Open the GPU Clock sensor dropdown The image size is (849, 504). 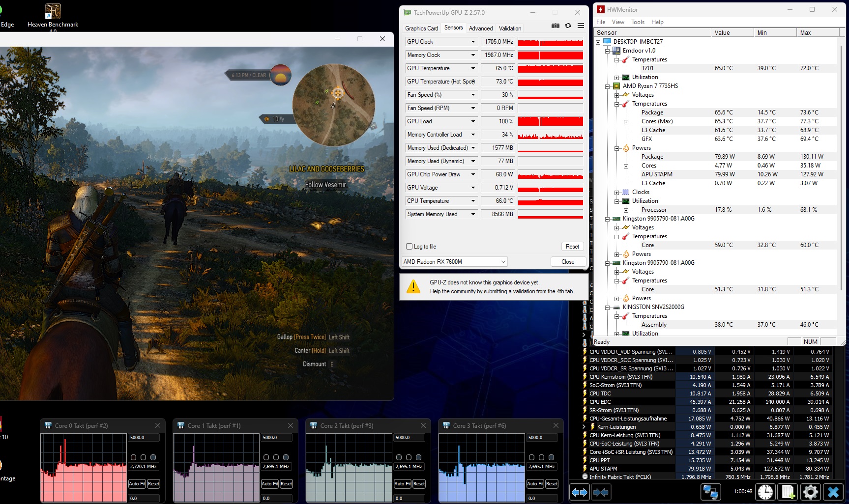tap(473, 42)
